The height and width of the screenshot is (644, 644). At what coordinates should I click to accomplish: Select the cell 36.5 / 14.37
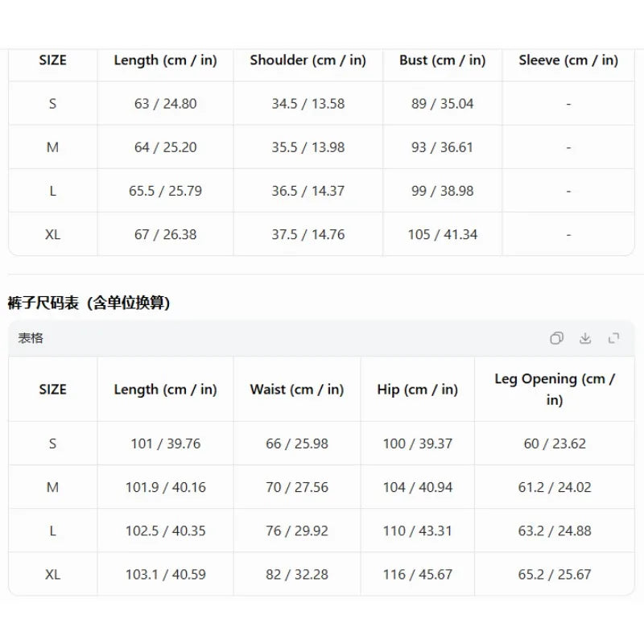[x=308, y=191]
